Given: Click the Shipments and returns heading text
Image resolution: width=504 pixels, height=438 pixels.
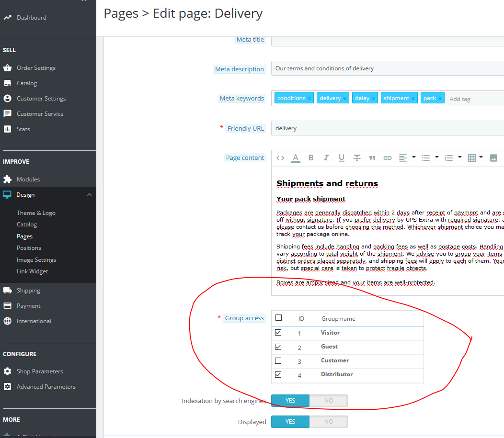Looking at the screenshot, I should coord(327,183).
